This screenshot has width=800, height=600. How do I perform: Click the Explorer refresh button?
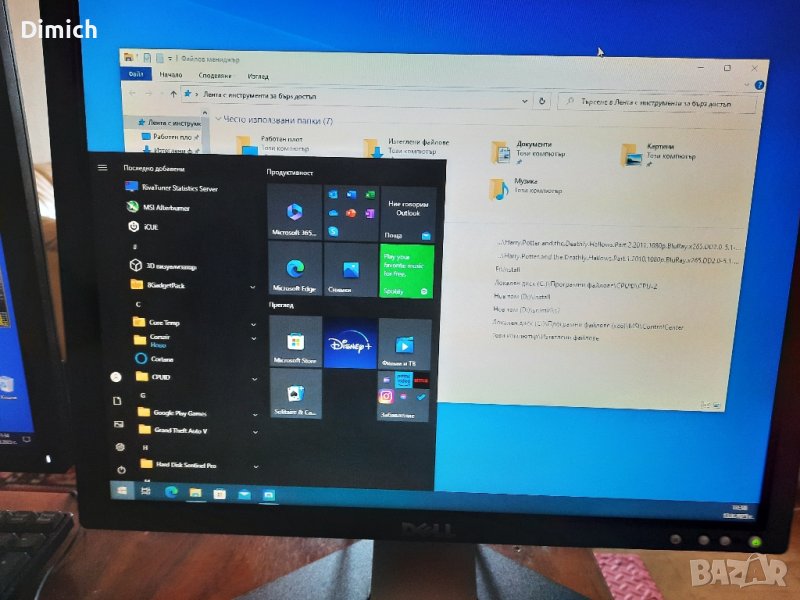(x=541, y=100)
